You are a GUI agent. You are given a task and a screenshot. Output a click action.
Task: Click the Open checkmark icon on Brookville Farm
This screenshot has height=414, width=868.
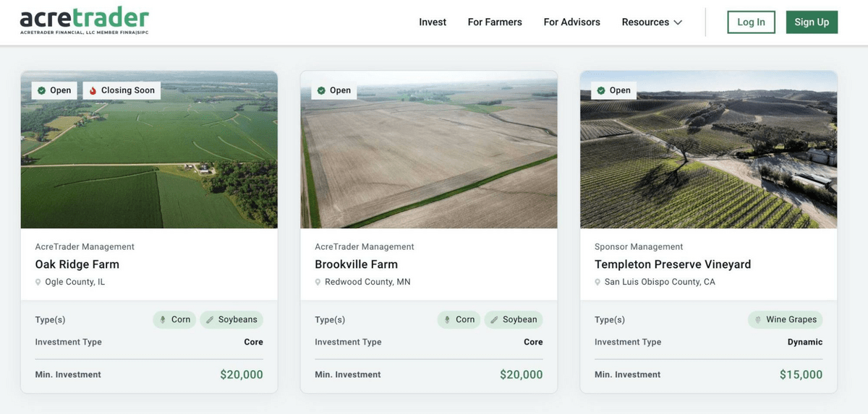(x=322, y=90)
